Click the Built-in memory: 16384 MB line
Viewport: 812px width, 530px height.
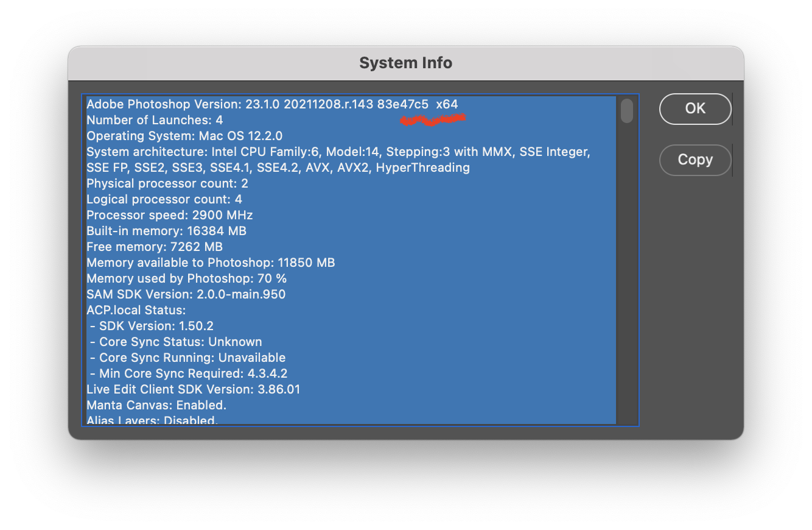[166, 231]
